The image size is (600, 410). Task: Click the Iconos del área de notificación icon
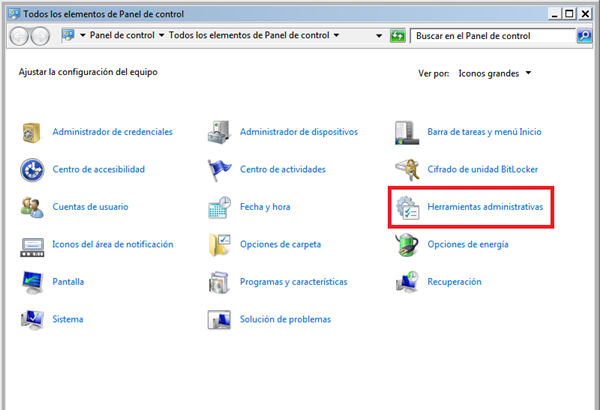32,247
